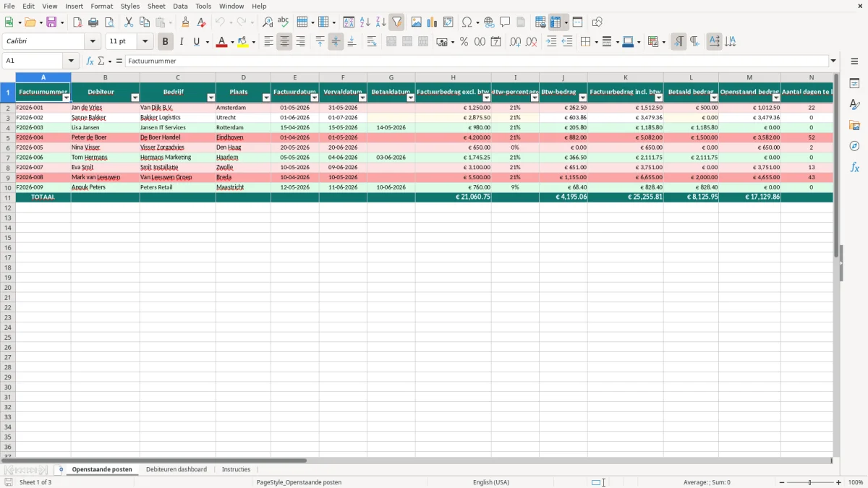Align cell content left
Viewport: 868px width, 488px height.
[x=268, y=42]
